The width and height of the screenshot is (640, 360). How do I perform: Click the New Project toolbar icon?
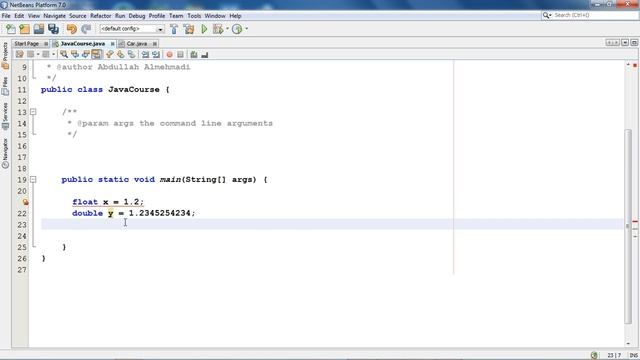click(x=24, y=29)
